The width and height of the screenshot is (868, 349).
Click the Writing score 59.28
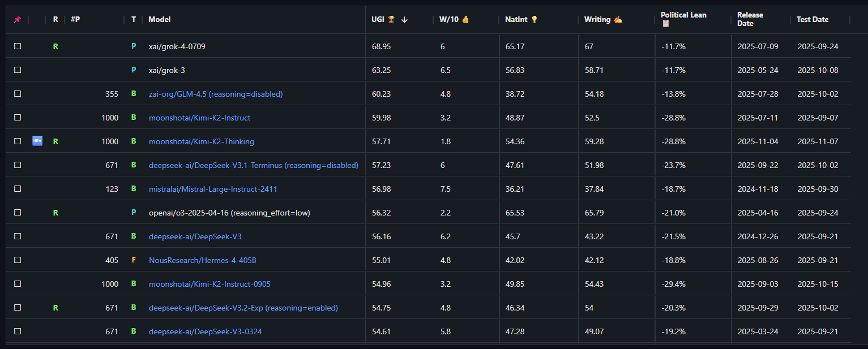click(x=595, y=142)
